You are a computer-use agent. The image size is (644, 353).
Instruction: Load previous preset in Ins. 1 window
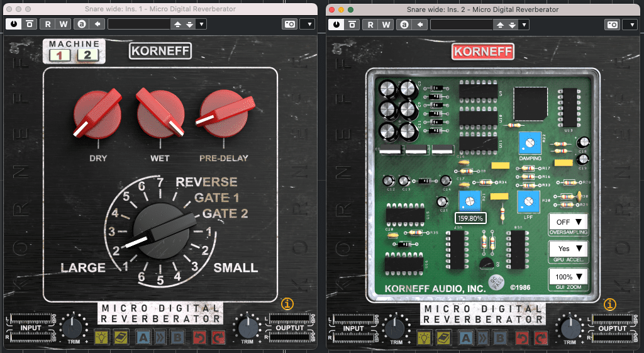tap(177, 25)
